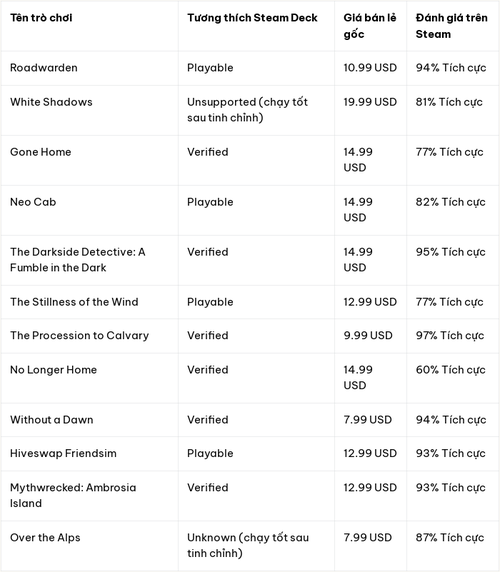Click The Procession to Calvary name
Viewport: 500px width, 572px height.
pos(80,335)
